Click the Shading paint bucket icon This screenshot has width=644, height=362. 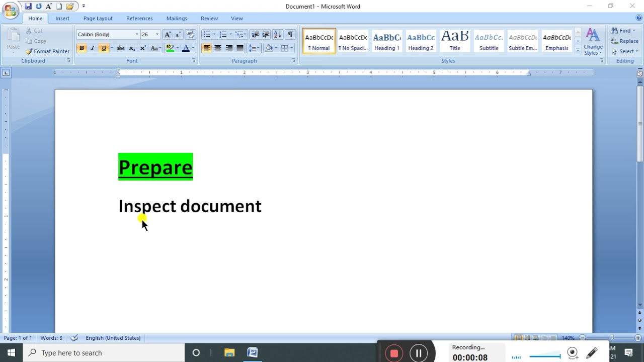click(x=269, y=48)
